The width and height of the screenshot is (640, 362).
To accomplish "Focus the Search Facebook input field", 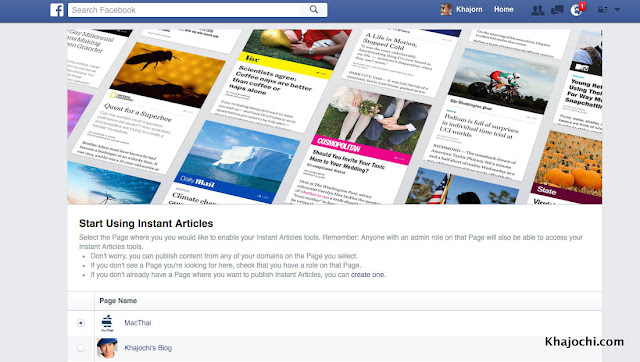I will (184, 10).
